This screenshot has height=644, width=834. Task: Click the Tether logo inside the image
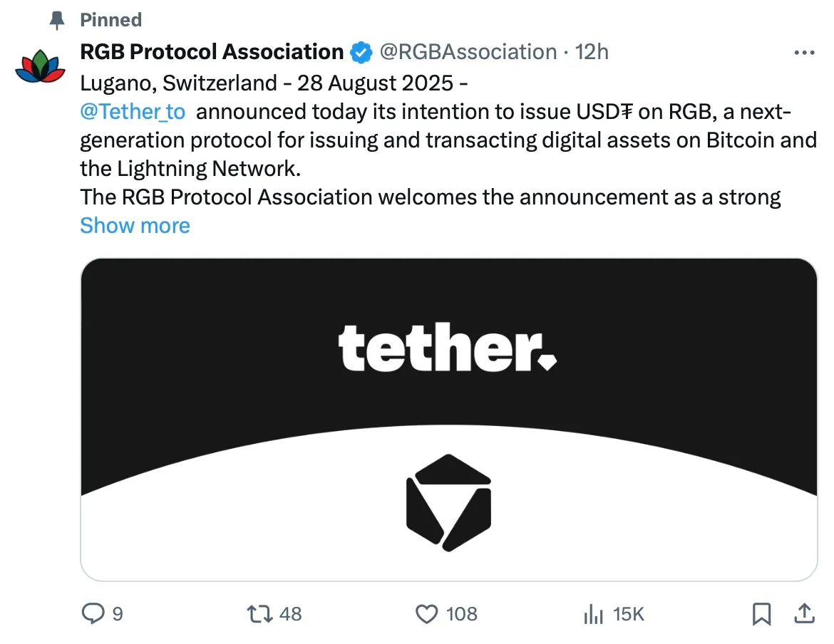[x=448, y=349]
